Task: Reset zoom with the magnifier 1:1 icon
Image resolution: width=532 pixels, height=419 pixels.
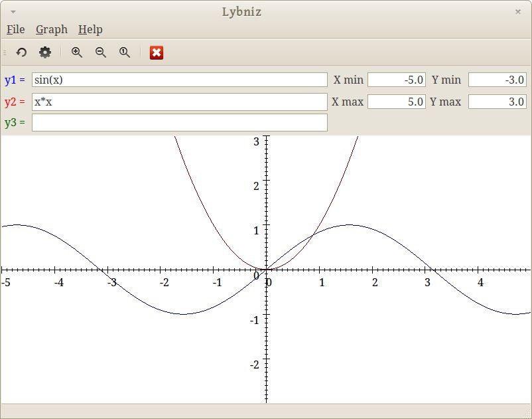Action: [x=125, y=52]
